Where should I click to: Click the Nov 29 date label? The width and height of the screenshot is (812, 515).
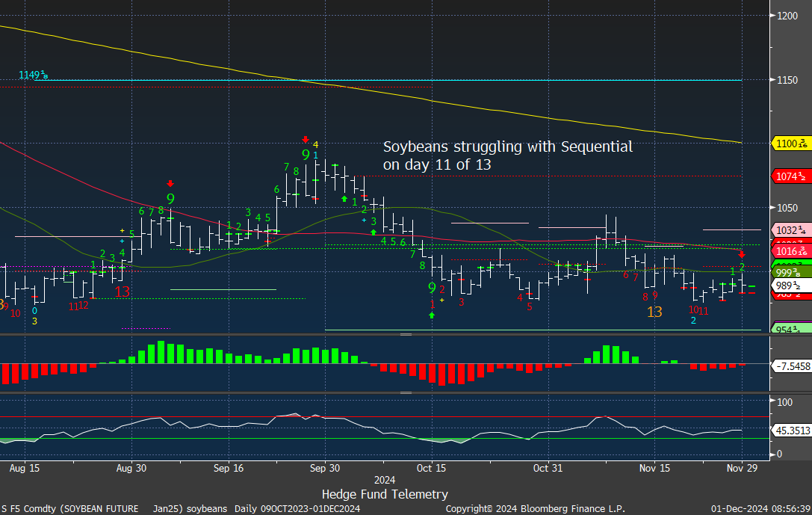pos(742,469)
